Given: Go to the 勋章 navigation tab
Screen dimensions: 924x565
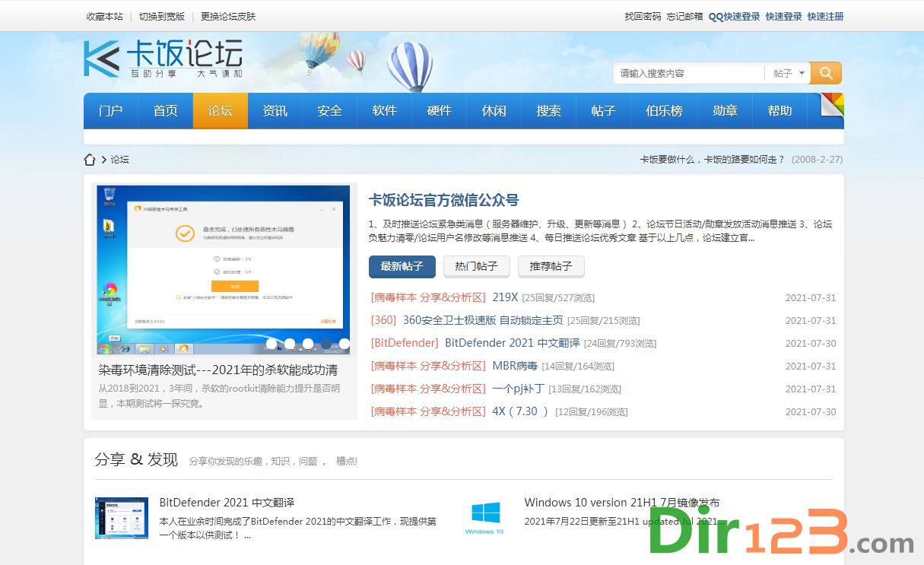Looking at the screenshot, I should pyautogui.click(x=726, y=111).
